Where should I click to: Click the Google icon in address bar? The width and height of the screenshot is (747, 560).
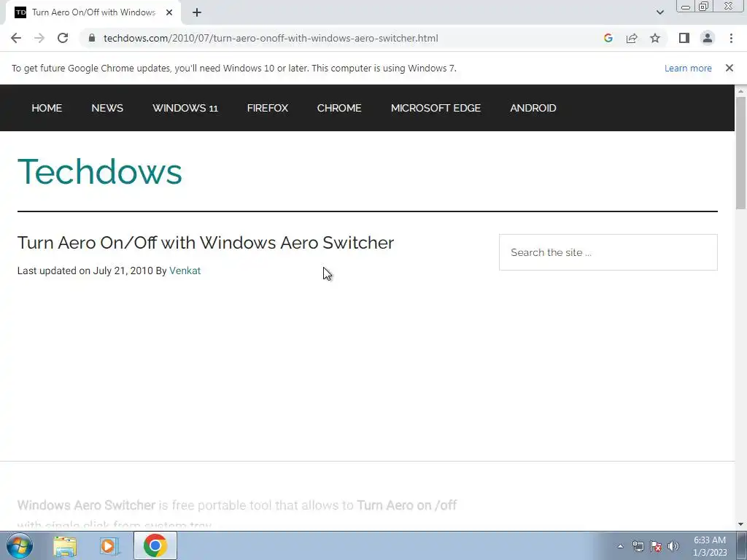point(608,38)
